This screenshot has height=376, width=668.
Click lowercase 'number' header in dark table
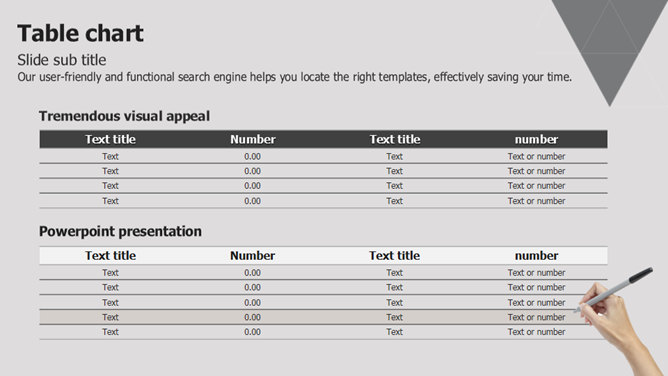click(x=536, y=139)
